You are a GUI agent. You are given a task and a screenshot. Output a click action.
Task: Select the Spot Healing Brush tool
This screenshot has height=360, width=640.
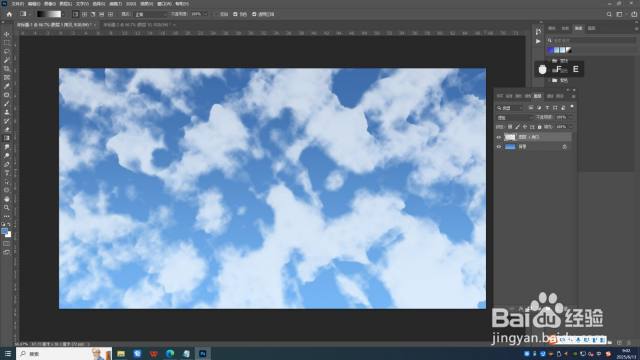tap(7, 95)
